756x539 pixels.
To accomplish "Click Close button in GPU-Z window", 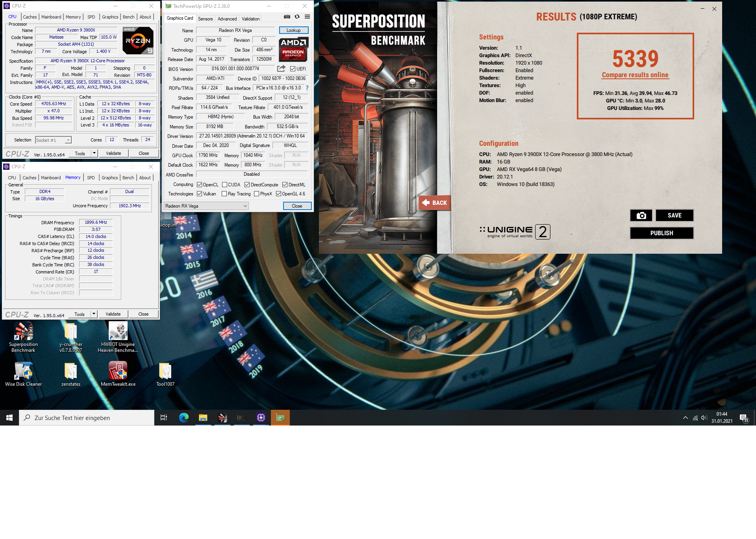I will [x=297, y=206].
